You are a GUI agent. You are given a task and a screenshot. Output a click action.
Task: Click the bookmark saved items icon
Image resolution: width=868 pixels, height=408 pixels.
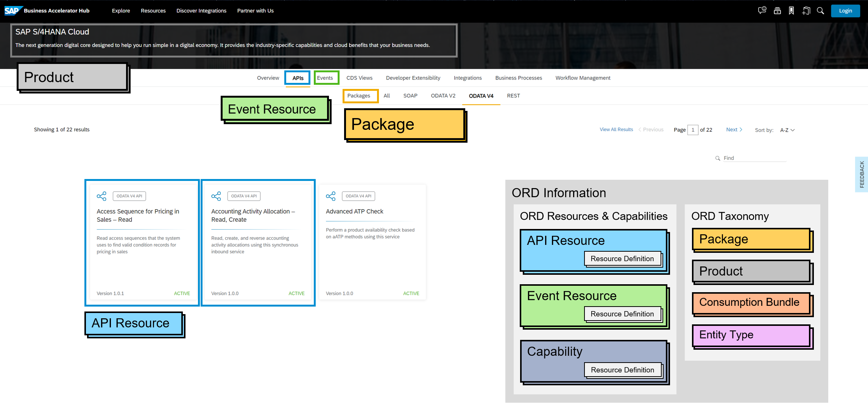point(791,10)
